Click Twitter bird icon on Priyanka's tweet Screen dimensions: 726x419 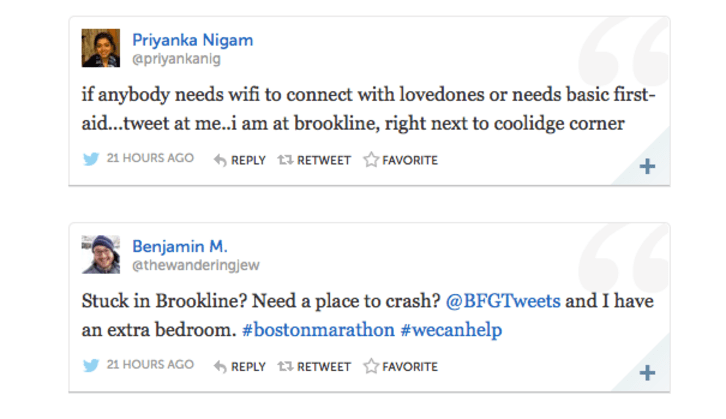tap(91, 159)
